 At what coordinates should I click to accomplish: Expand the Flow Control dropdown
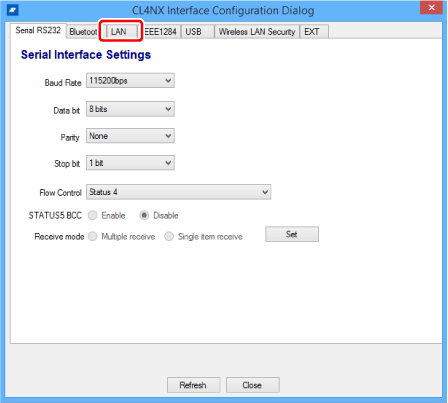click(x=179, y=192)
